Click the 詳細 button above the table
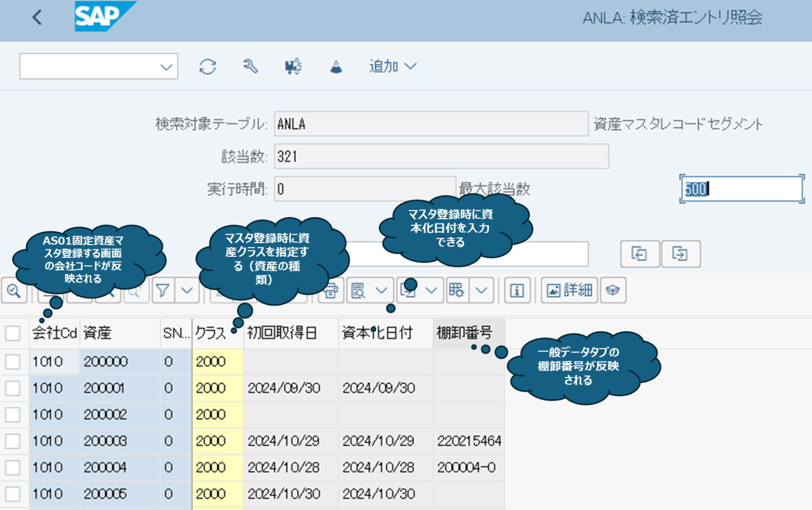Image resolution: width=812 pixels, height=510 pixels. coord(569,290)
